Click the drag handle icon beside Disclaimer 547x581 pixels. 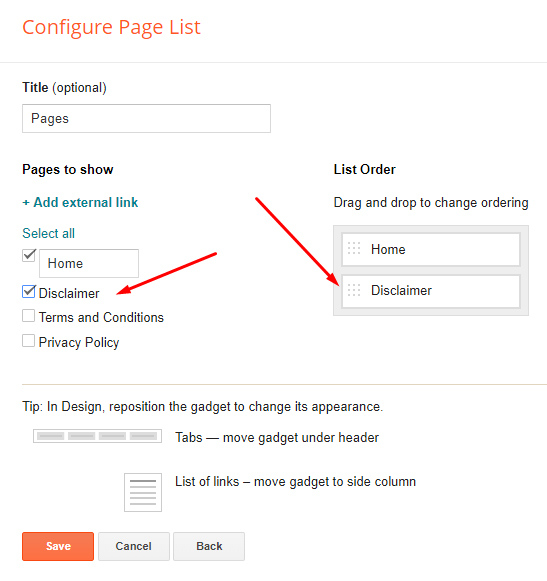[x=354, y=290]
